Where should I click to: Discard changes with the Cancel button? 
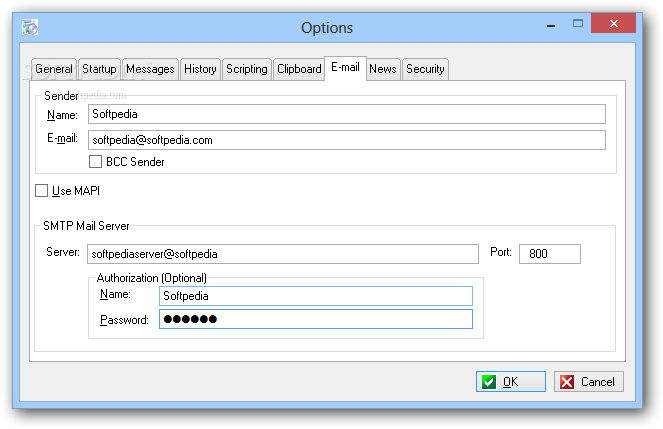(x=589, y=382)
